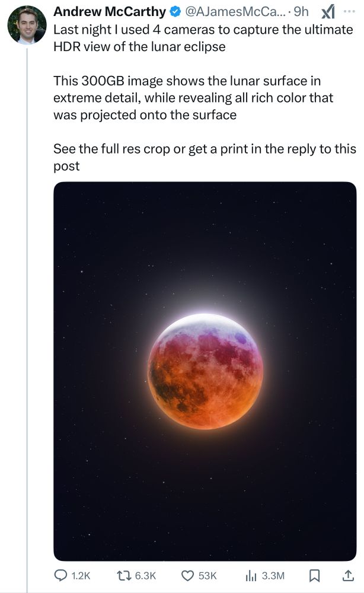Click the Andrew McCarthy display name
Screen dimensions: 364x593
110,12
